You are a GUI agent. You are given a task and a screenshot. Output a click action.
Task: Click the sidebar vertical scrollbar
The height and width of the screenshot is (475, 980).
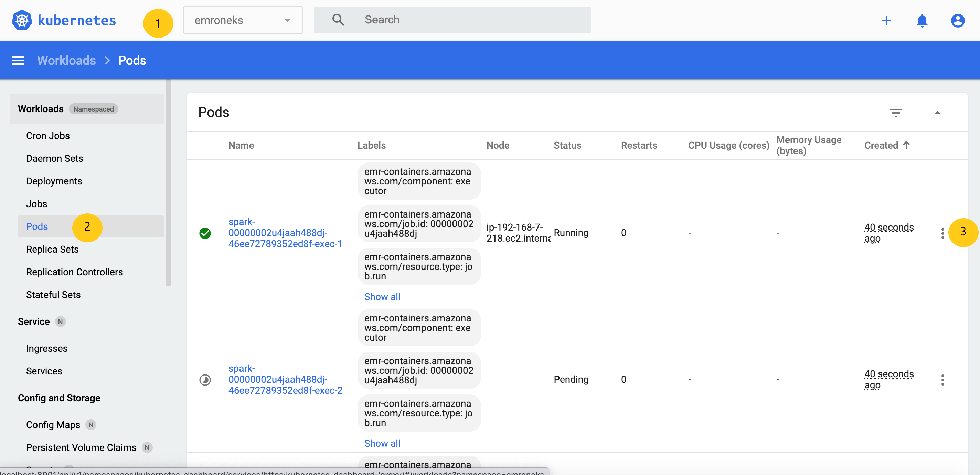pyautogui.click(x=169, y=183)
